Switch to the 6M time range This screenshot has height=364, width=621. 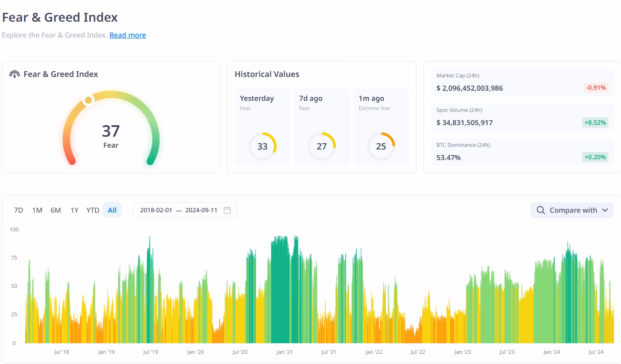point(56,210)
